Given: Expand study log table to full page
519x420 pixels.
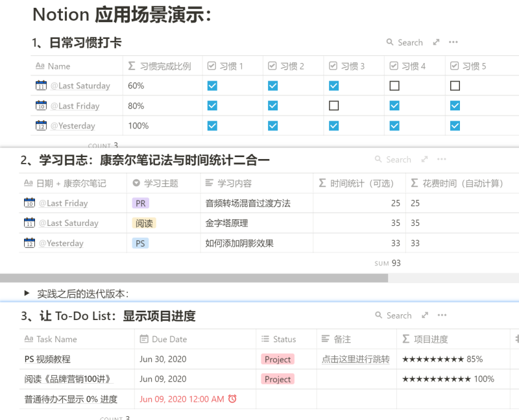Looking at the screenshot, I should pos(425,159).
